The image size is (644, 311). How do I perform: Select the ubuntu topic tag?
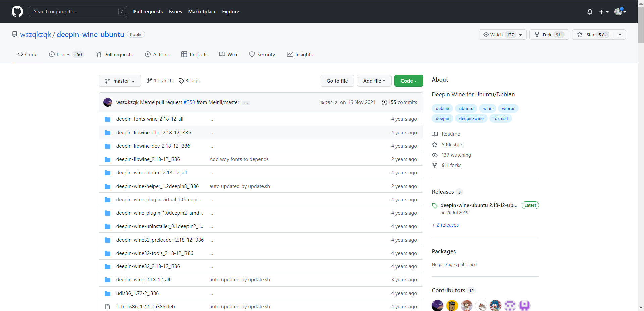pyautogui.click(x=466, y=108)
